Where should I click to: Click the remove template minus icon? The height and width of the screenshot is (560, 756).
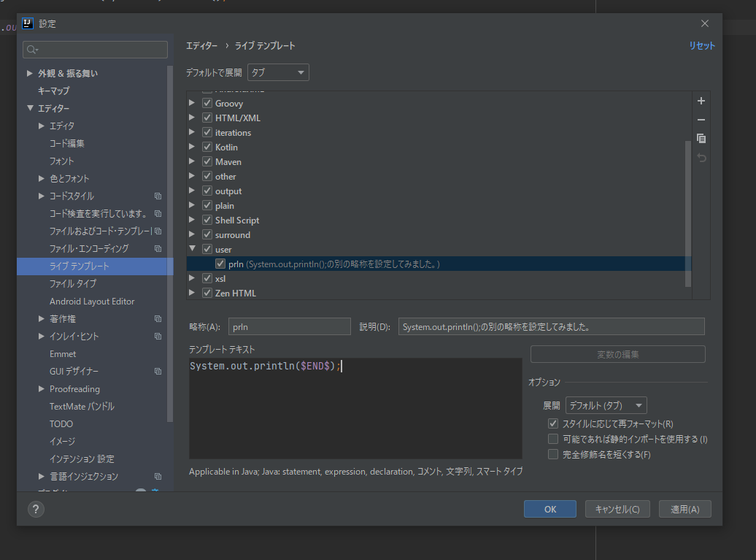701,120
